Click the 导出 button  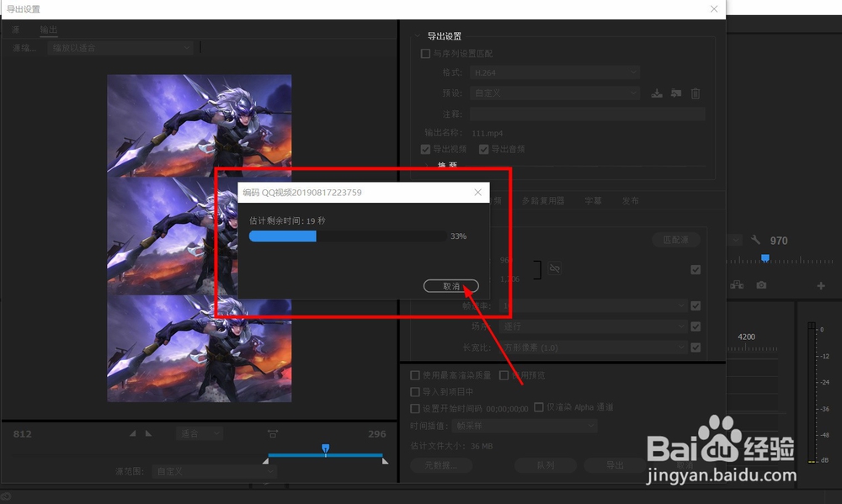(615, 465)
